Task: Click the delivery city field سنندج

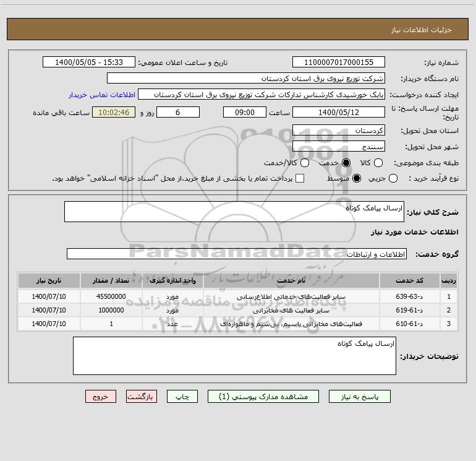Action: pyautogui.click(x=339, y=146)
